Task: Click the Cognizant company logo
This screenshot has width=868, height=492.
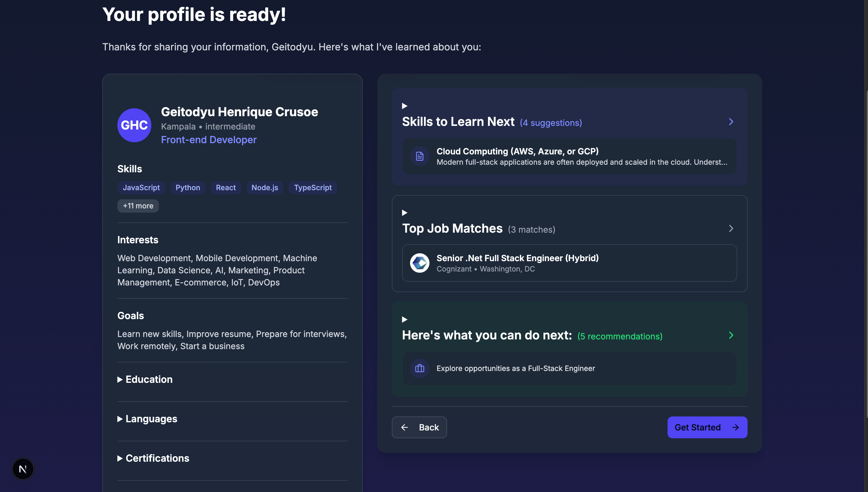Action: point(419,263)
